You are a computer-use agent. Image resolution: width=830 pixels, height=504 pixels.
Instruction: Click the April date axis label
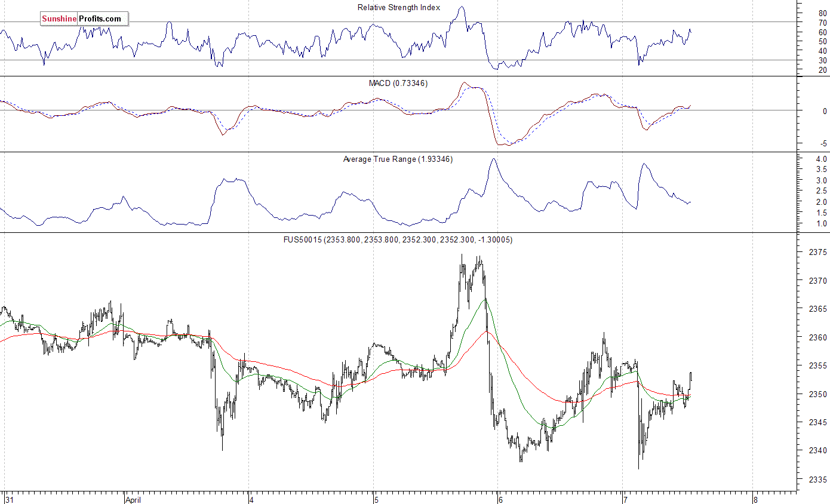click(x=133, y=499)
